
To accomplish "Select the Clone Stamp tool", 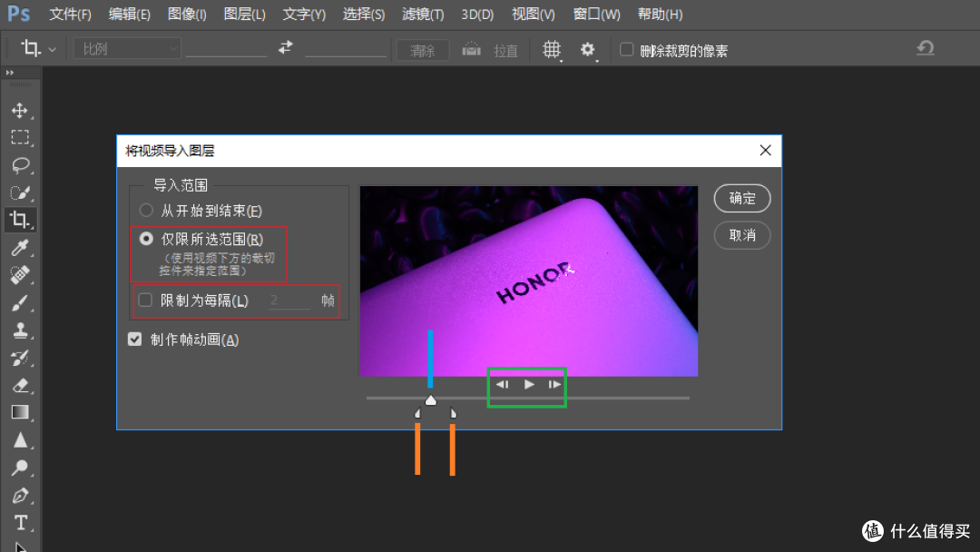I will [20, 330].
